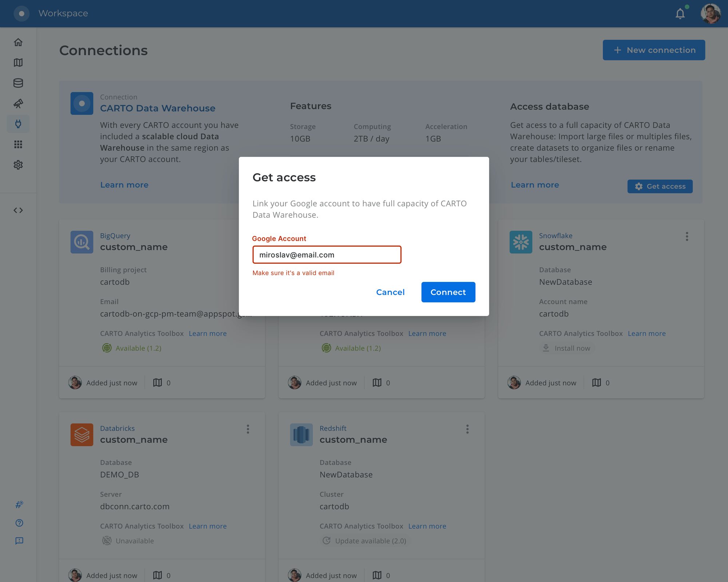The image size is (728, 582).
Task: Click Available (1.2) status on BigQuery card
Action: tap(132, 348)
